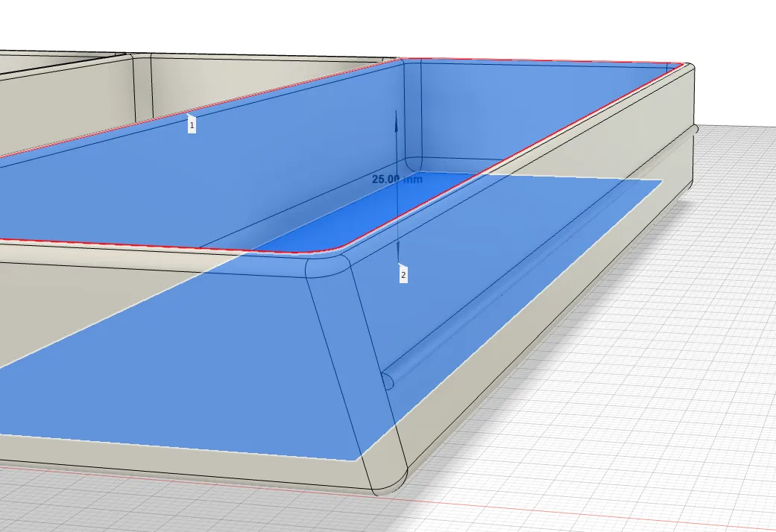The image size is (776, 532).
Task: Select the marker labeled 2
Action: coord(403,275)
